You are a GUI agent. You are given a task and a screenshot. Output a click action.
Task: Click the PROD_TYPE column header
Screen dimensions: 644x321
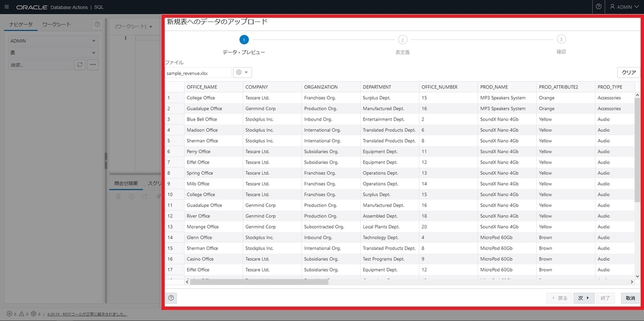(614, 87)
